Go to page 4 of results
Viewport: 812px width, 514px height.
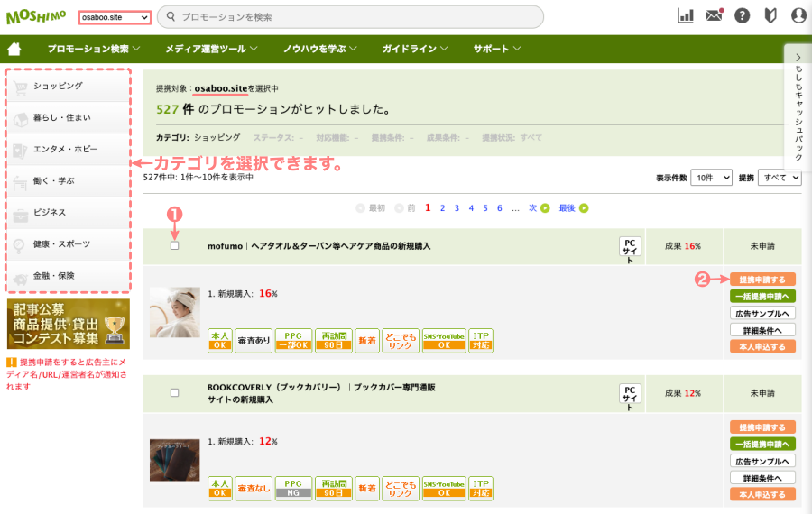coord(471,208)
